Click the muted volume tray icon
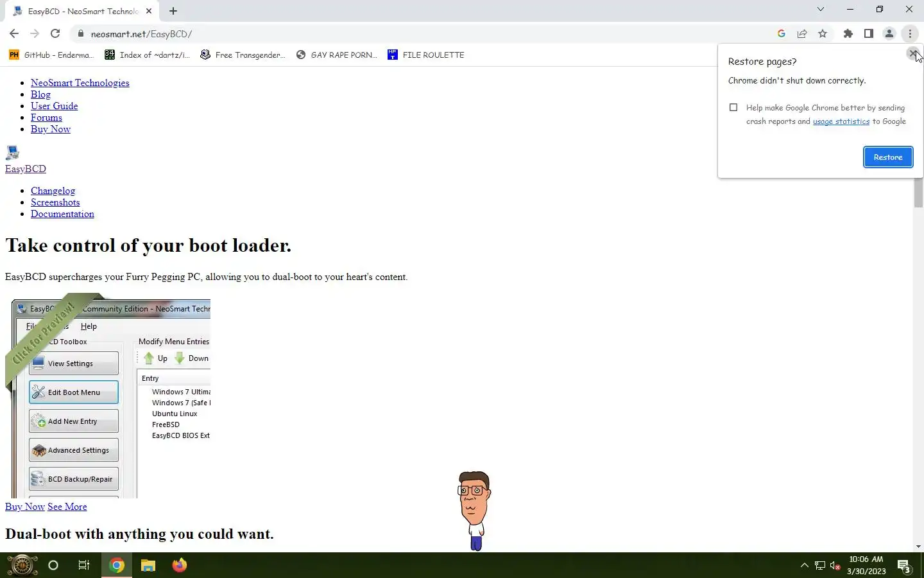This screenshot has height=578, width=924. coord(835,565)
